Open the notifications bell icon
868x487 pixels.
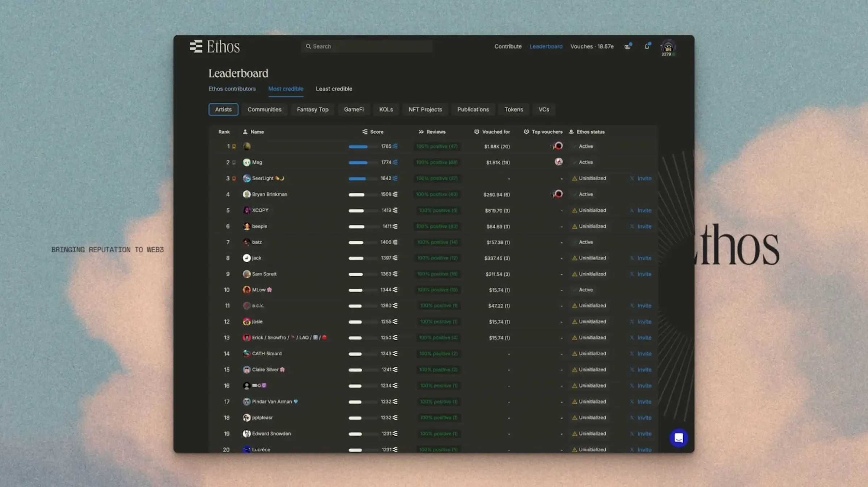pyautogui.click(x=647, y=46)
